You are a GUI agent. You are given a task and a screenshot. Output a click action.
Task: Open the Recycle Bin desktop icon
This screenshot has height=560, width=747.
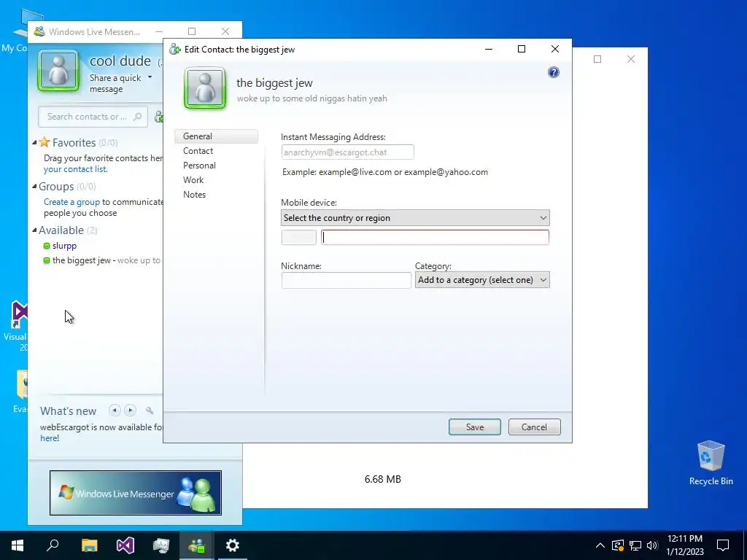(x=711, y=463)
